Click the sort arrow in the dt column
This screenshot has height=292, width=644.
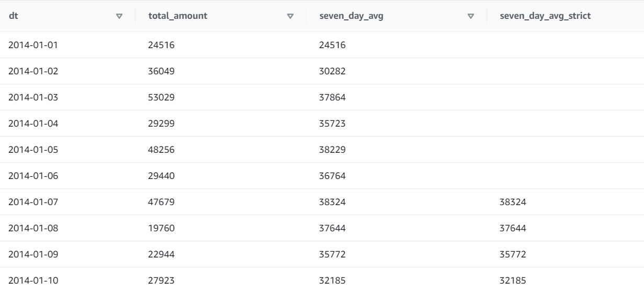119,16
